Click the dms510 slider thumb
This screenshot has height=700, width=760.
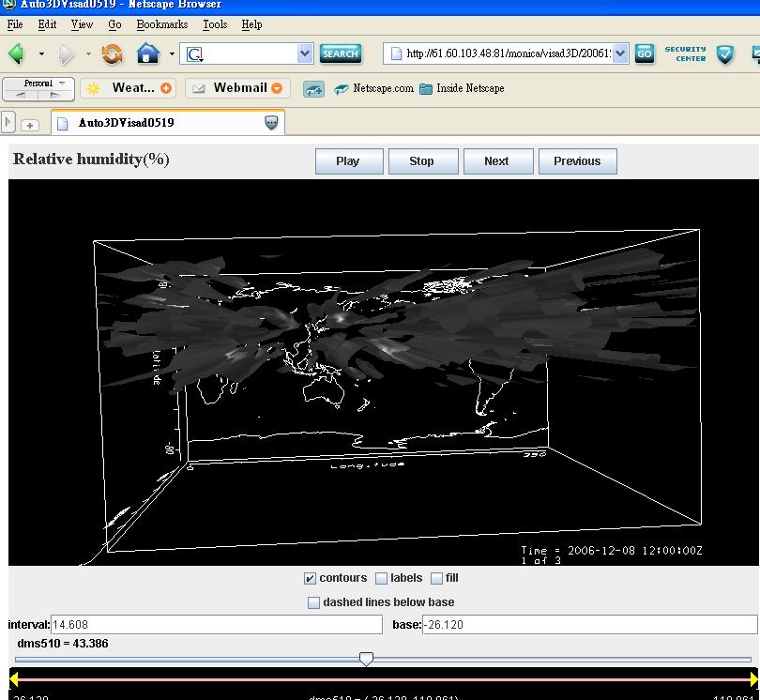click(x=367, y=660)
